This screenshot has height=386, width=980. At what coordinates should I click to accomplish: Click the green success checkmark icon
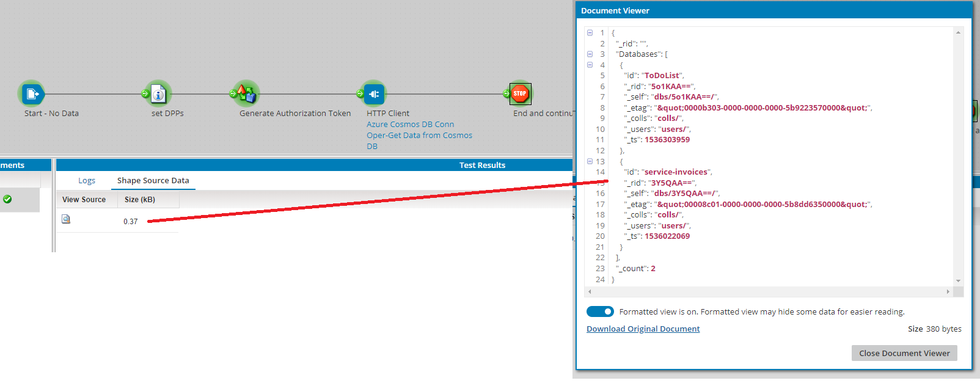(7, 199)
